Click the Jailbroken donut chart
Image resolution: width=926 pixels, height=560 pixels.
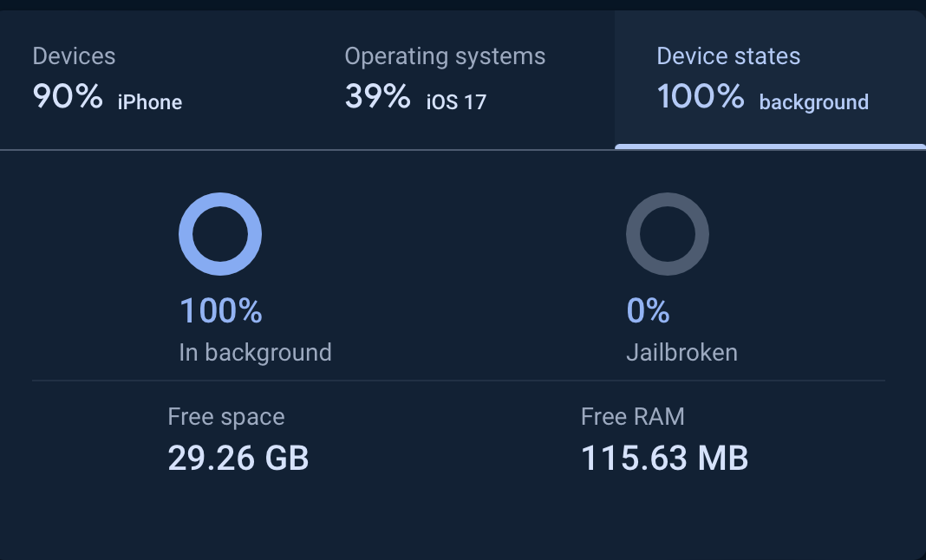pos(667,234)
